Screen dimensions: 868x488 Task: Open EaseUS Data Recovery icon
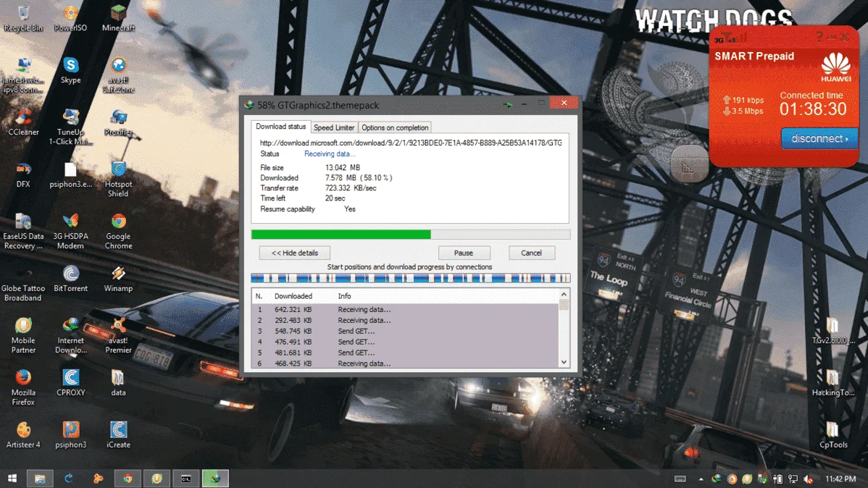(23, 231)
